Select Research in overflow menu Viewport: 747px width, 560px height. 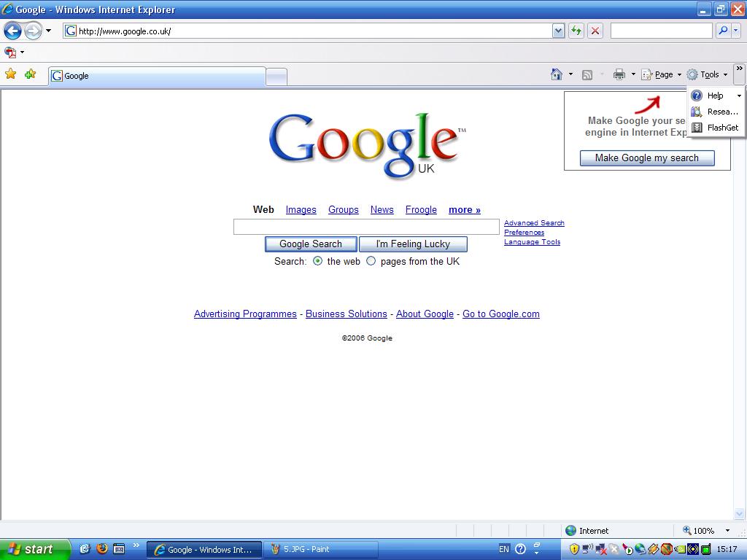[x=715, y=112]
